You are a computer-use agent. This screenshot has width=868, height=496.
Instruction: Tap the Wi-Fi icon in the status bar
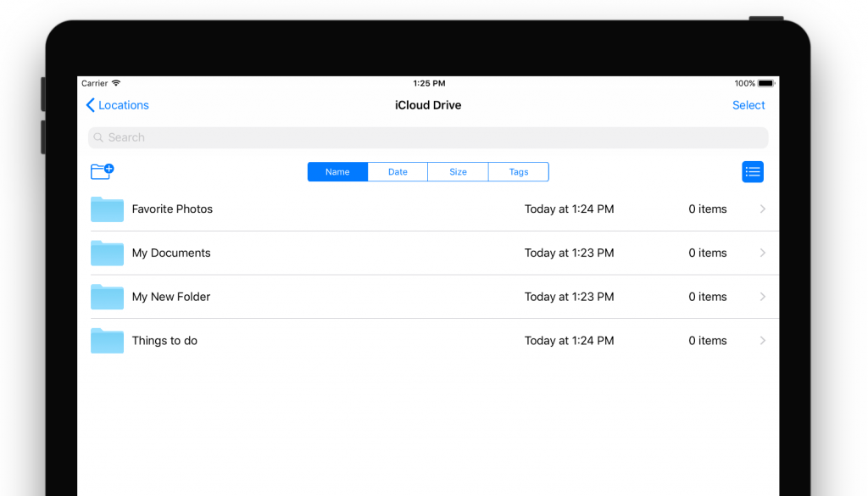click(x=115, y=83)
